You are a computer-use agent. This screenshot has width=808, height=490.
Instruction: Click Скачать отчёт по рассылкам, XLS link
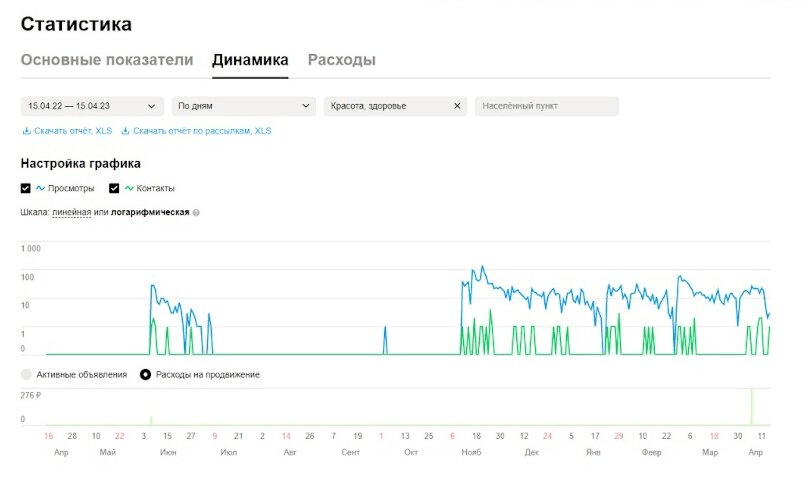coord(202,131)
